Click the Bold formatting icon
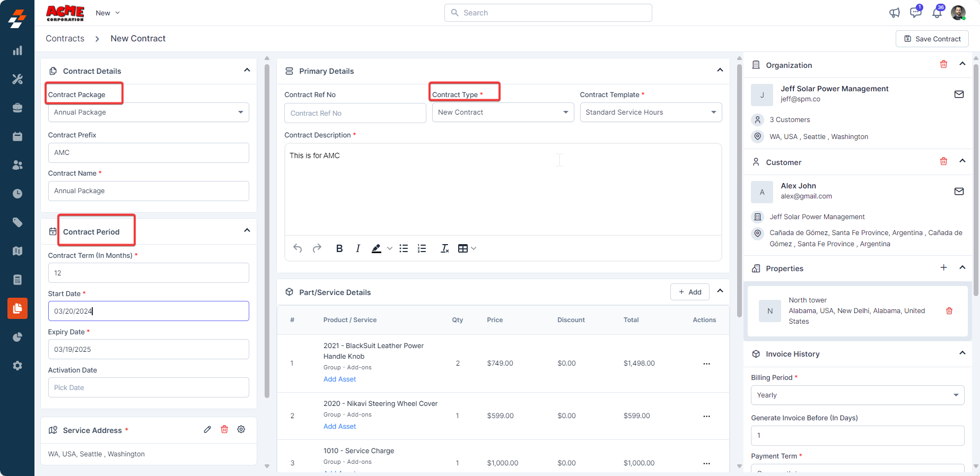Screen dimensions: 980x476 tap(339, 248)
